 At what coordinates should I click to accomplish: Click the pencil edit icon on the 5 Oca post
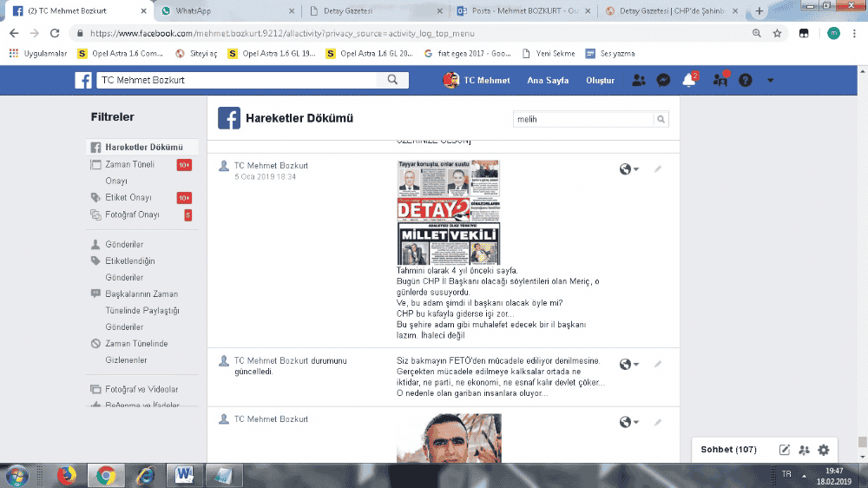pyautogui.click(x=657, y=168)
